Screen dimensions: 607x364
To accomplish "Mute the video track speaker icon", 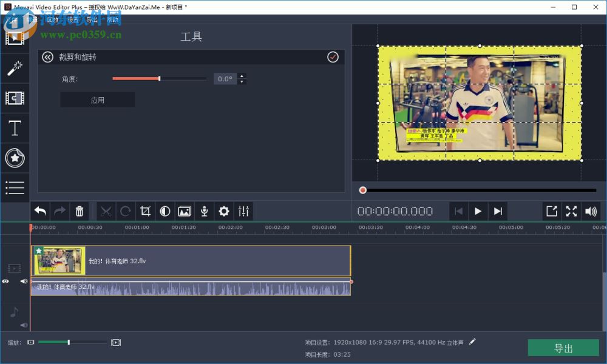I will tap(24, 281).
